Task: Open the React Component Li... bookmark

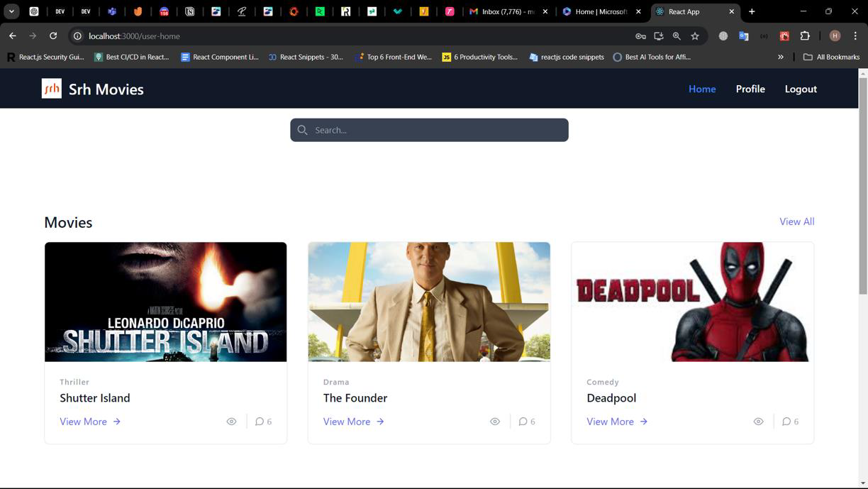Action: (220, 57)
